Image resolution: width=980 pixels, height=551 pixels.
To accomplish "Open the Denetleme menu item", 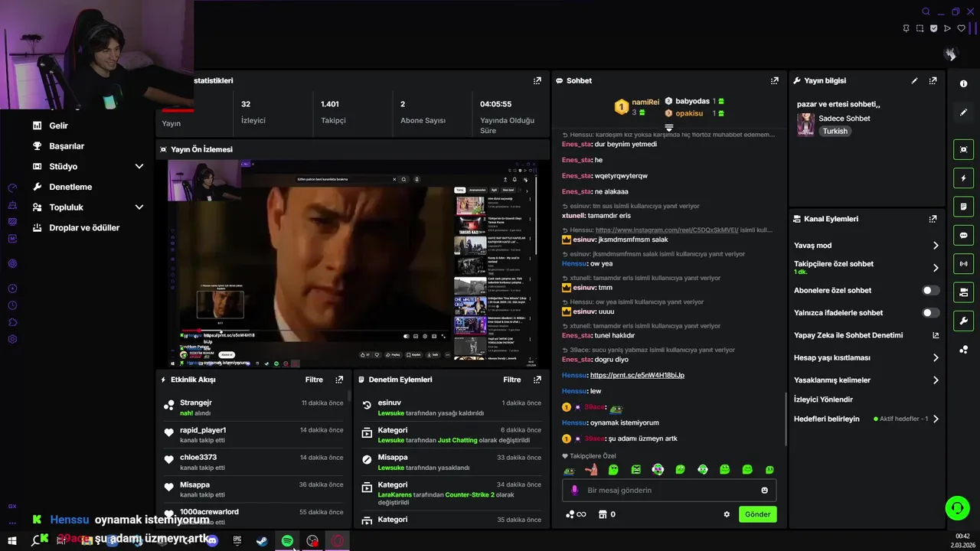I will (70, 187).
